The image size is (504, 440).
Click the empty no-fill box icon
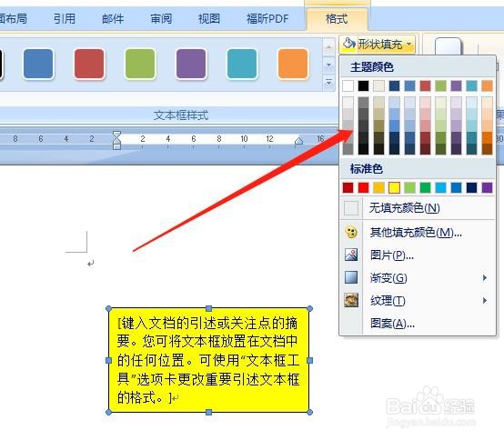tap(351, 208)
